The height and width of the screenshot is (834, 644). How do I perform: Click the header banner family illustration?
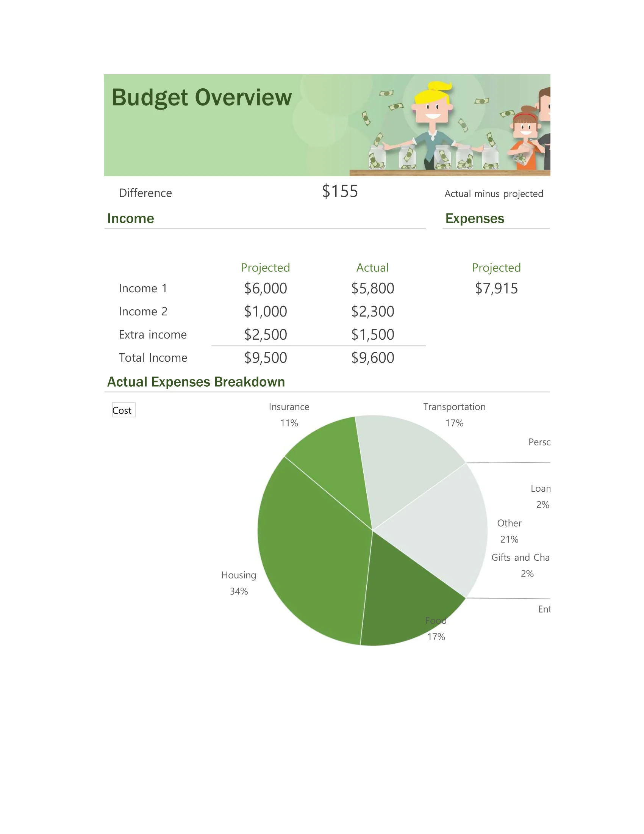[450, 126]
